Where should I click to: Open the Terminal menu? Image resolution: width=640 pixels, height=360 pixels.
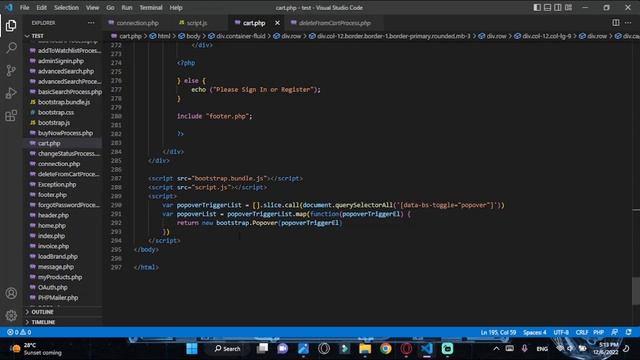(151, 8)
